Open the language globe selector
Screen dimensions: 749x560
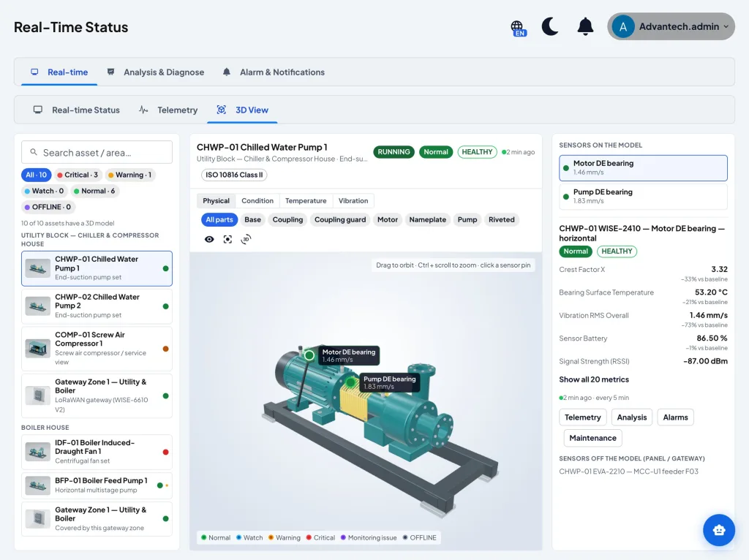pyautogui.click(x=518, y=28)
